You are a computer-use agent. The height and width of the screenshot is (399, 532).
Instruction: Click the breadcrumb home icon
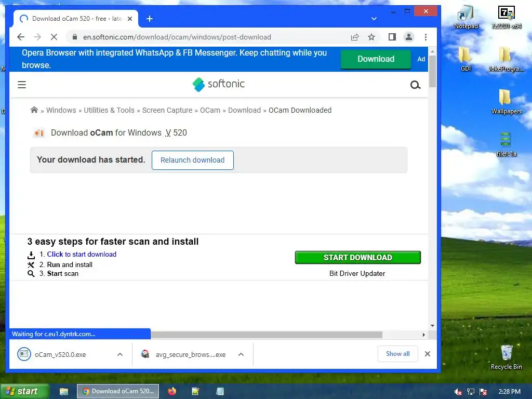tap(34, 110)
